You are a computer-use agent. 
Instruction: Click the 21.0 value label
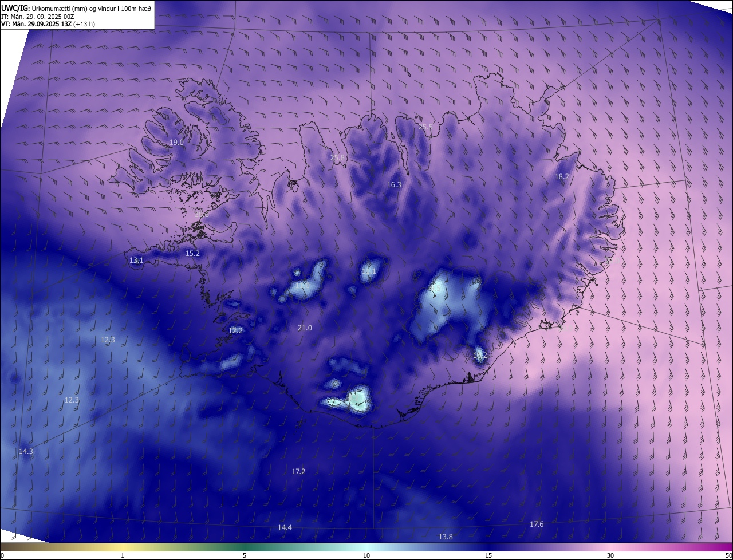pyautogui.click(x=305, y=328)
